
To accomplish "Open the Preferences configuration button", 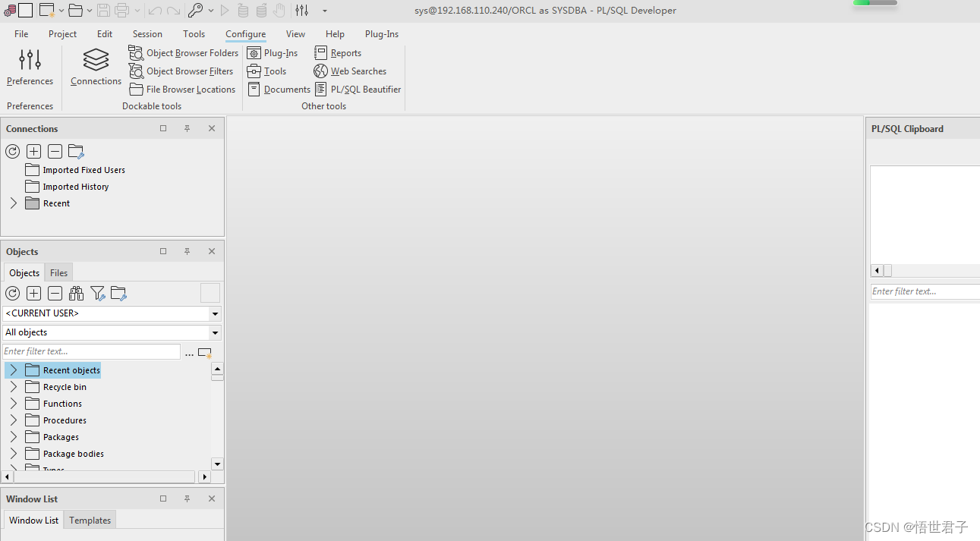I will (x=30, y=68).
